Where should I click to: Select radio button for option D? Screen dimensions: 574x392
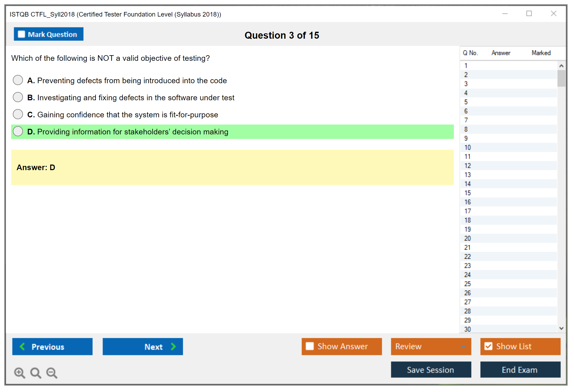point(18,131)
